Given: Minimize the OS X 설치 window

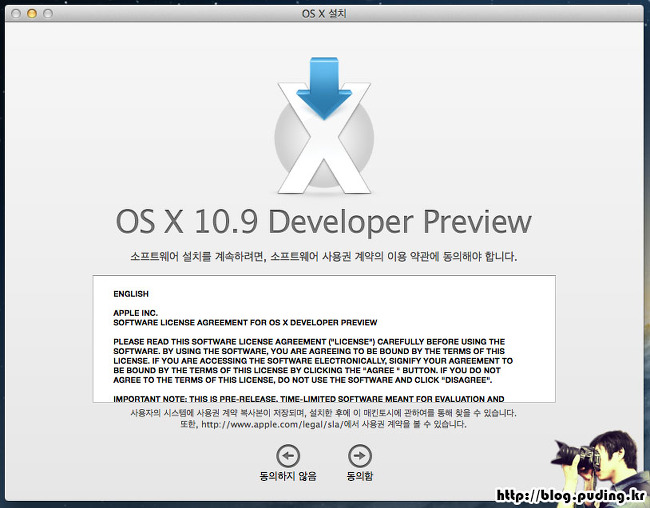Looking at the screenshot, I should tap(32, 13).
